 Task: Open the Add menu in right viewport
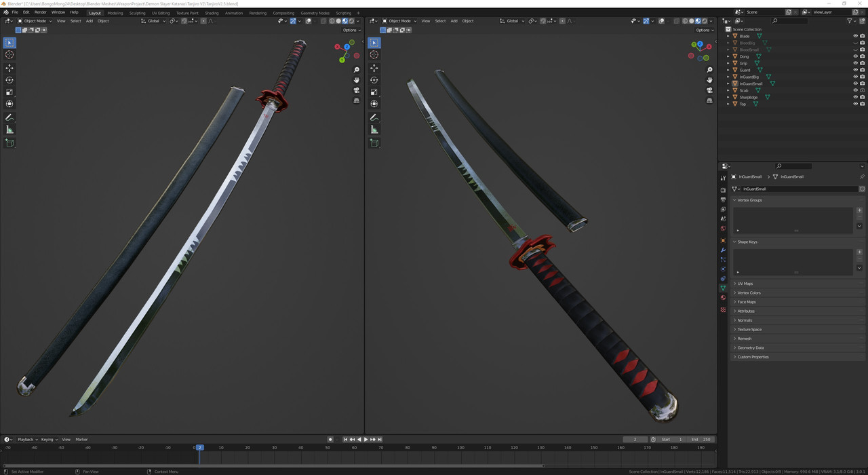pos(454,21)
